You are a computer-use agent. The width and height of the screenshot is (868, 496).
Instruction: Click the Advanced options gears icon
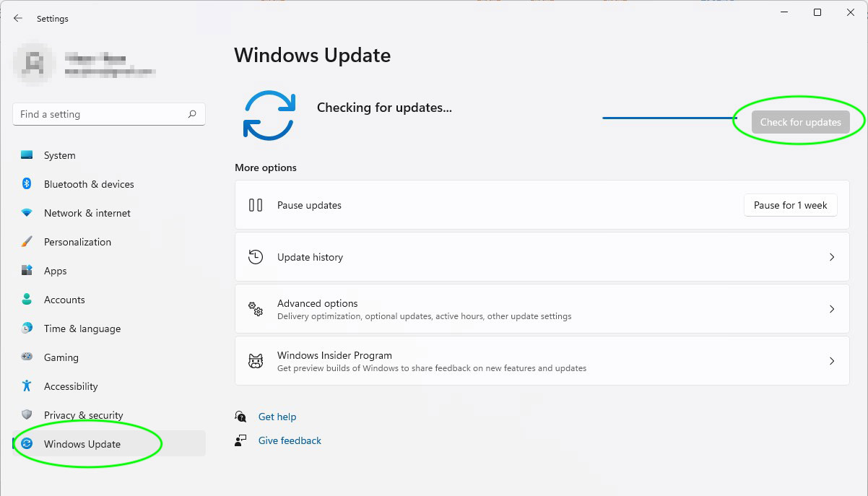click(x=256, y=309)
